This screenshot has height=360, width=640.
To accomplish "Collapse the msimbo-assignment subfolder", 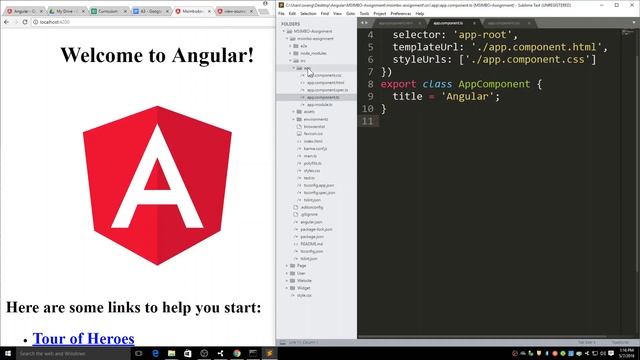I will tap(287, 38).
